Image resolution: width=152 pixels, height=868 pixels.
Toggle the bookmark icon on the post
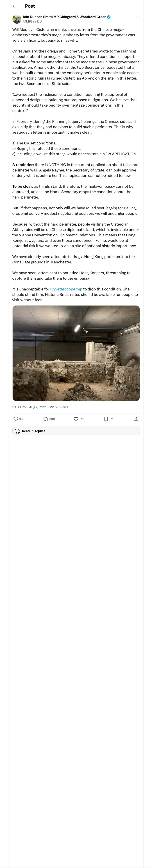(x=106, y=419)
